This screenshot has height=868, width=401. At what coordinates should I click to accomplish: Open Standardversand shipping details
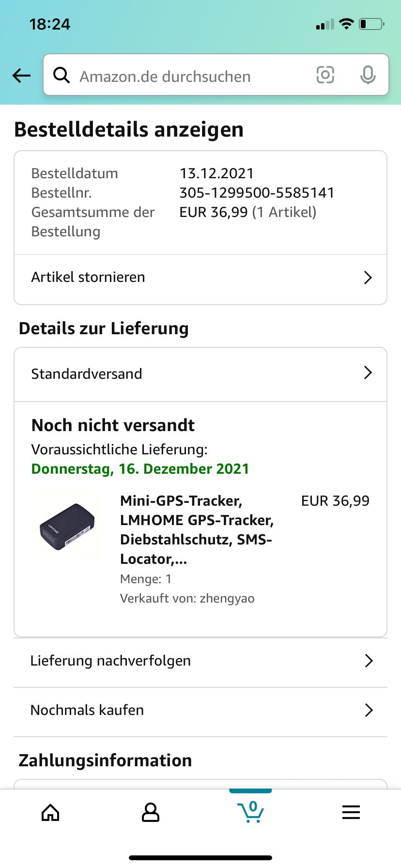click(x=200, y=374)
